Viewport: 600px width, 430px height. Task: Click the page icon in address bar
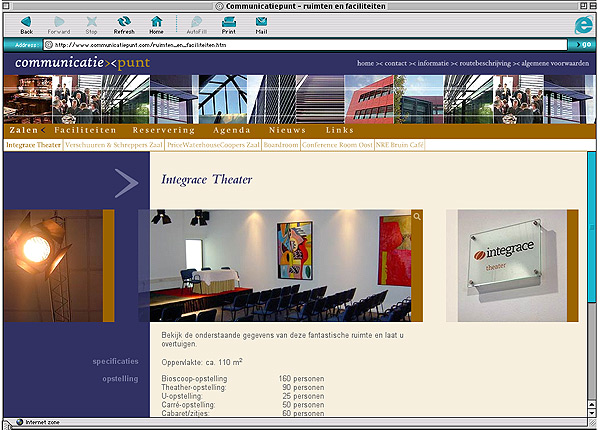(49, 45)
